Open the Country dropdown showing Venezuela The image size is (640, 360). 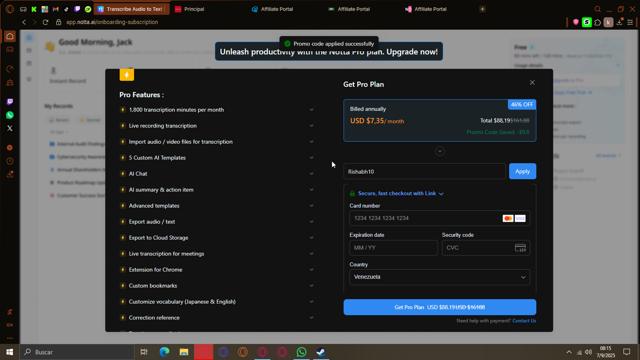[x=439, y=277]
